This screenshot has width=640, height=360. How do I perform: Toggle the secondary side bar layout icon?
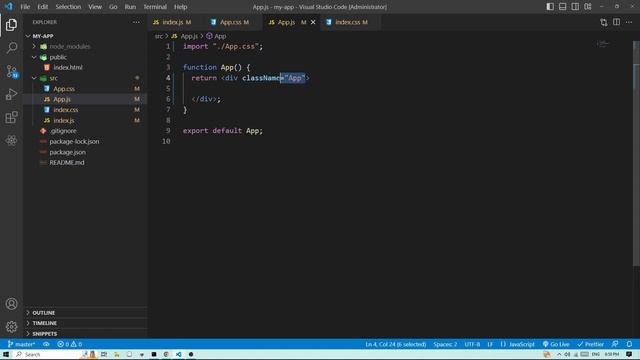[575, 7]
